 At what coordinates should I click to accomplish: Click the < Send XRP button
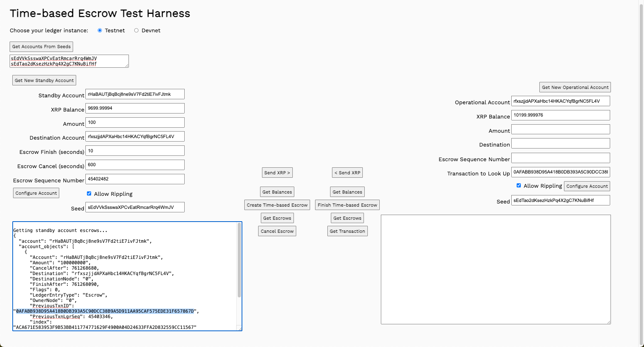point(347,172)
